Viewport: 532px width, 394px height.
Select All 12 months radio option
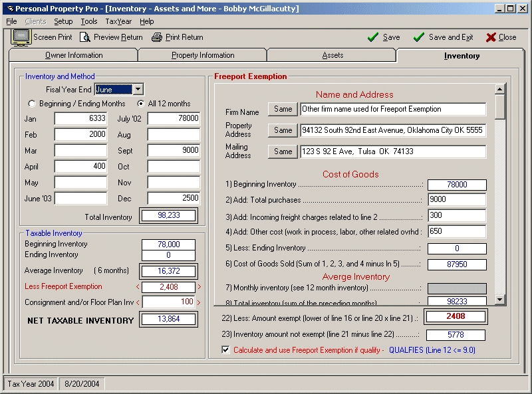tap(140, 104)
